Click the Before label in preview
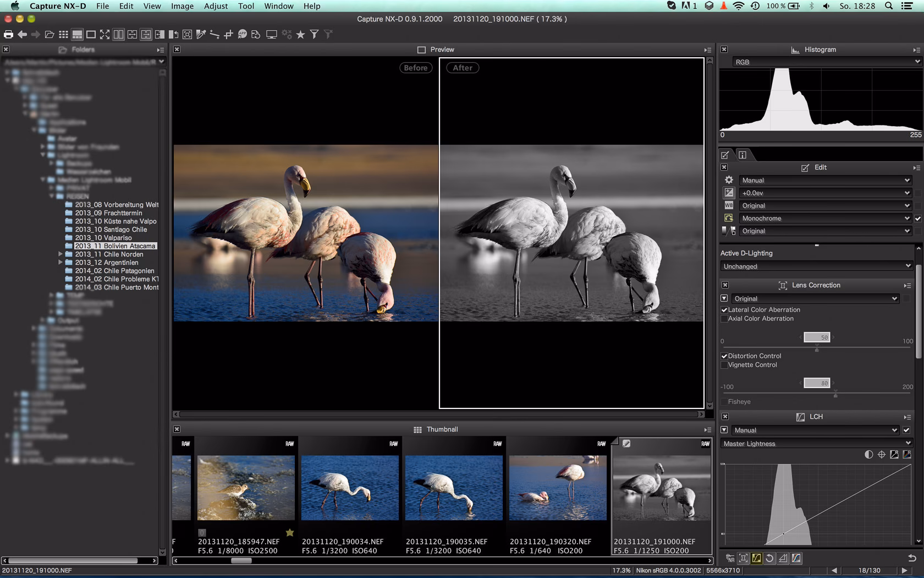 (x=415, y=68)
